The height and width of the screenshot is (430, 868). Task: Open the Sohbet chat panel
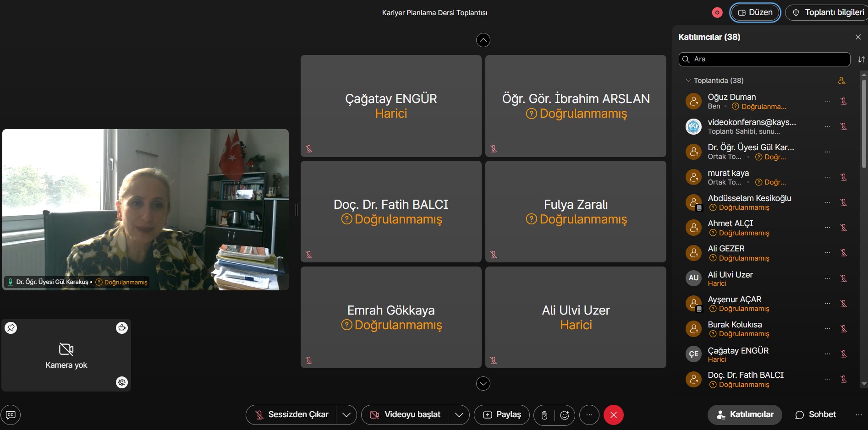pos(816,415)
